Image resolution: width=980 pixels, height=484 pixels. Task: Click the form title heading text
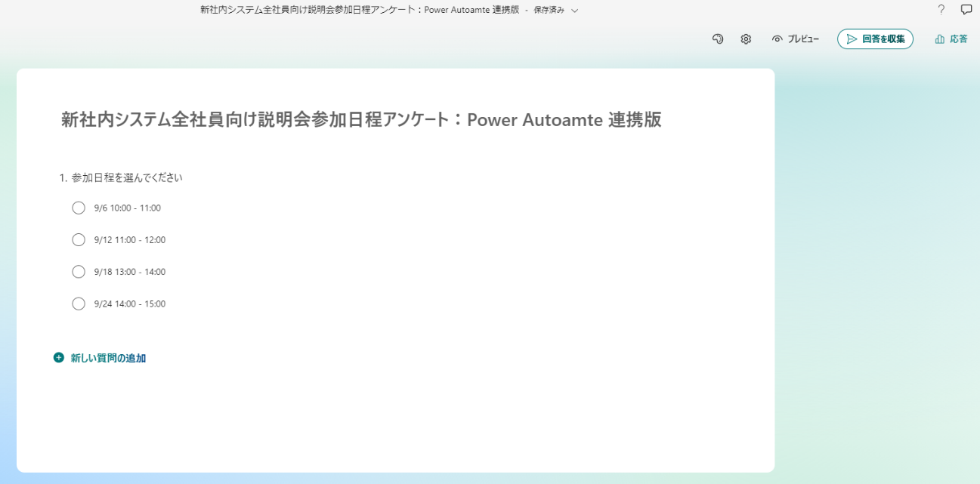tap(361, 120)
